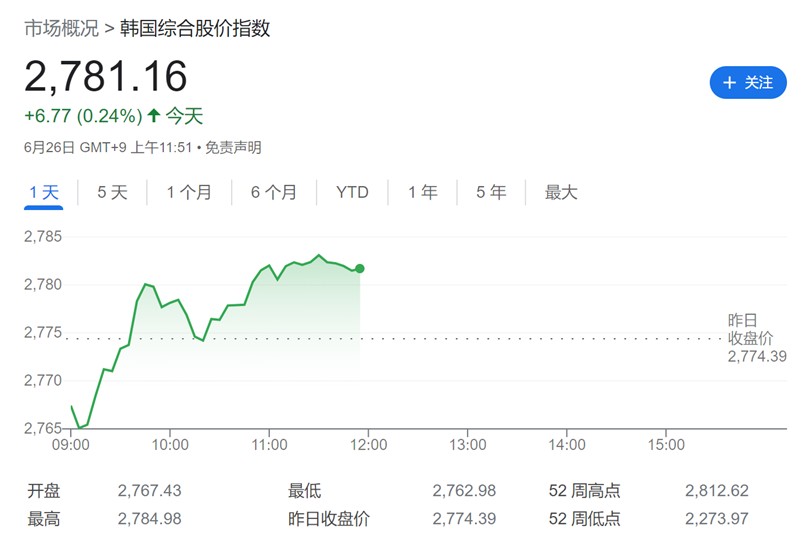This screenshot has height=543, width=811.
Task: Go to 市场概况 breadcrumb link
Action: click(x=61, y=28)
